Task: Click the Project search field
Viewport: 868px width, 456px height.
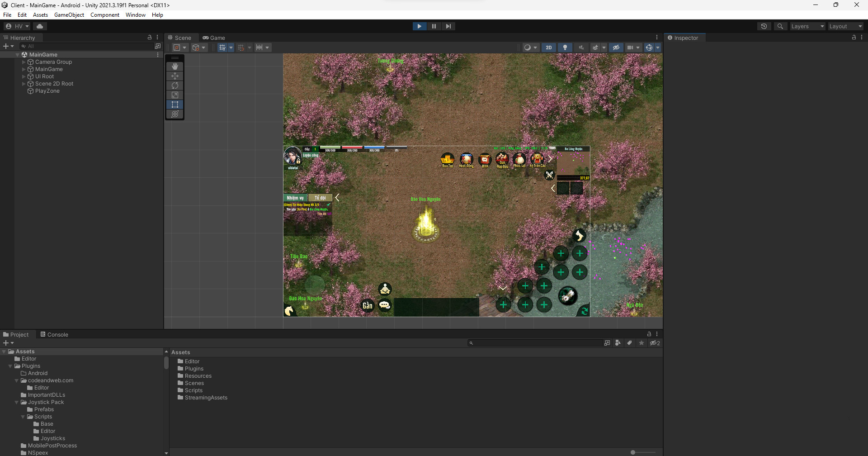Action: (x=536, y=343)
